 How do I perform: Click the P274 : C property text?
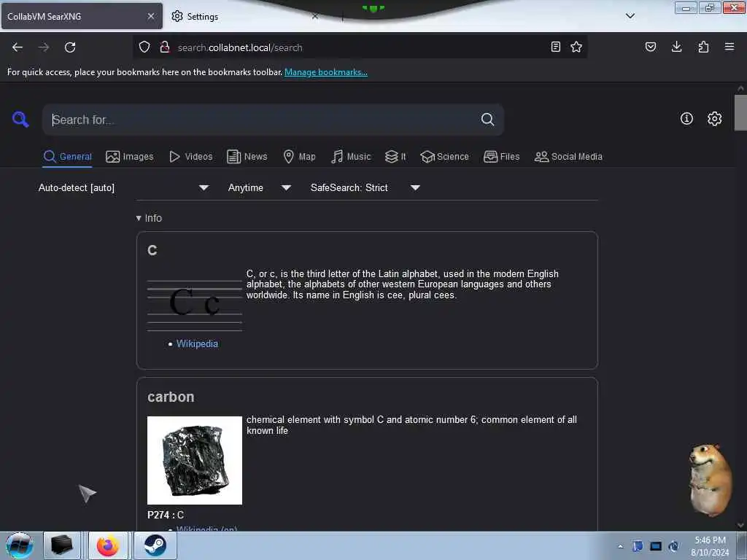(166, 515)
